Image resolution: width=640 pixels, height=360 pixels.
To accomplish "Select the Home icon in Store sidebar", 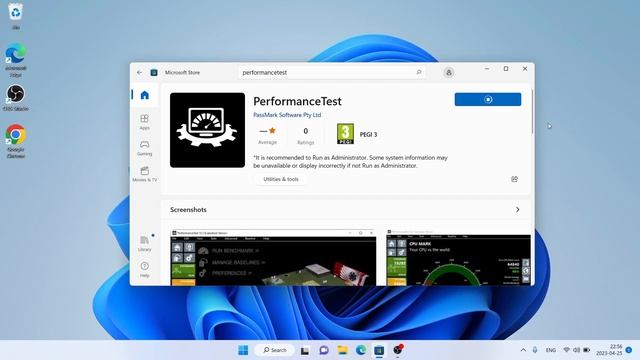I will click(x=144, y=95).
